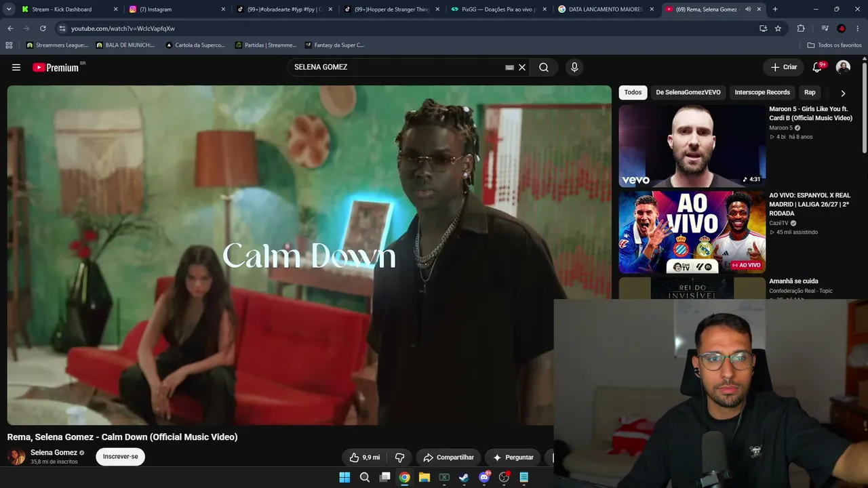Show more filter chips with the arrow
This screenshot has width=868, height=488.
(843, 93)
